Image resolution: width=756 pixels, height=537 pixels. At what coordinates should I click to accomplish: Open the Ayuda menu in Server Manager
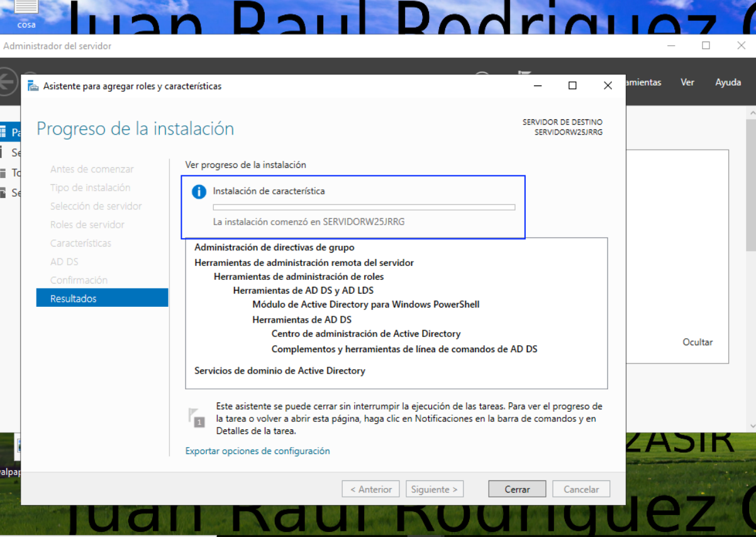coord(728,82)
